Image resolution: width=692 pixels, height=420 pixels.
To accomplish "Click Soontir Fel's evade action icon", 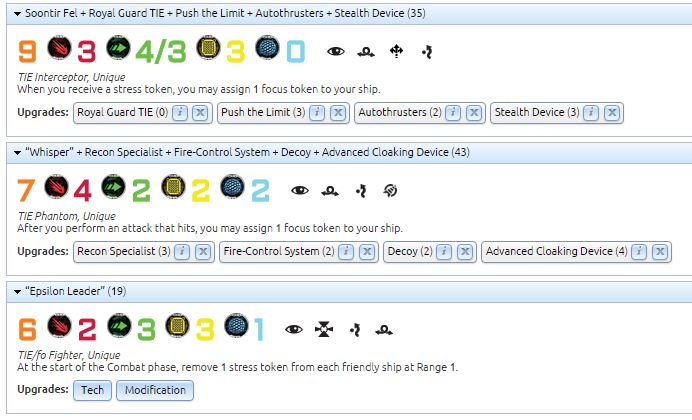I will [x=427, y=52].
